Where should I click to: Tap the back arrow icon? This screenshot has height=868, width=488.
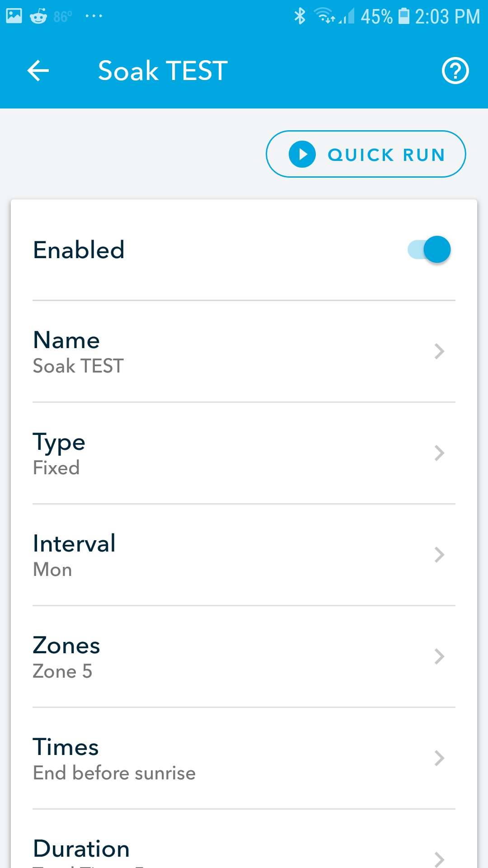tap(38, 71)
